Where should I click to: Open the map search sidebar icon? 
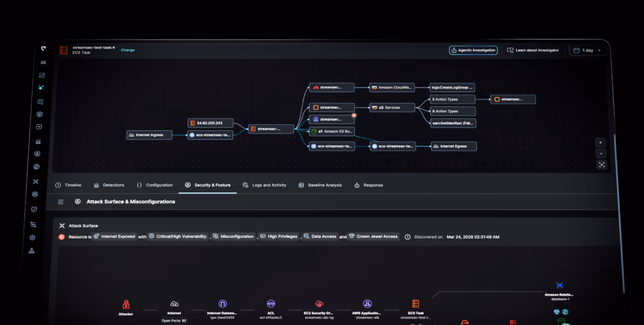(x=40, y=102)
